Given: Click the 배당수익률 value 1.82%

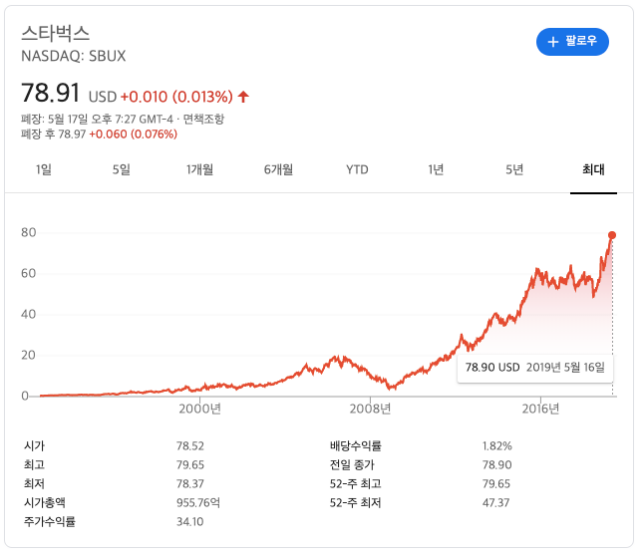Looking at the screenshot, I should [x=497, y=446].
